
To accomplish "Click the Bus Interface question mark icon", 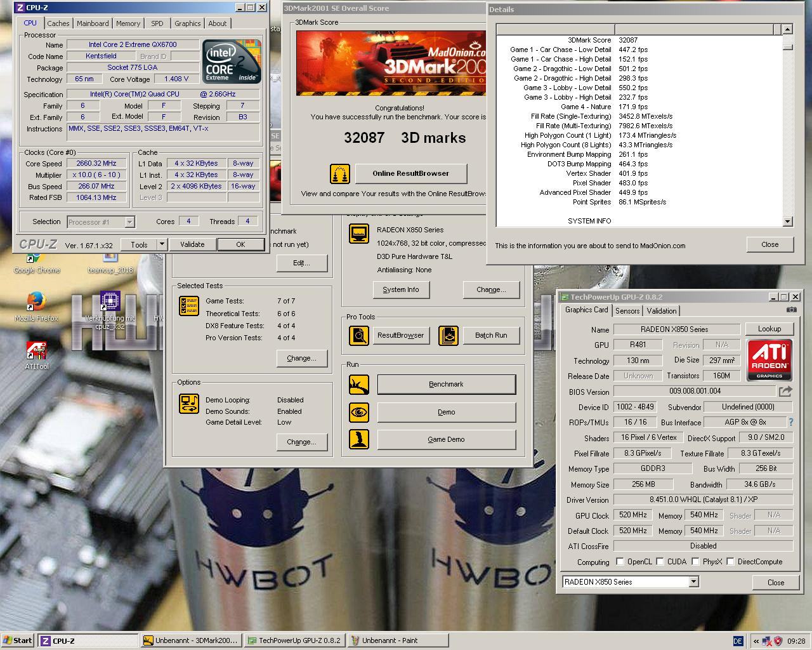I will [790, 422].
